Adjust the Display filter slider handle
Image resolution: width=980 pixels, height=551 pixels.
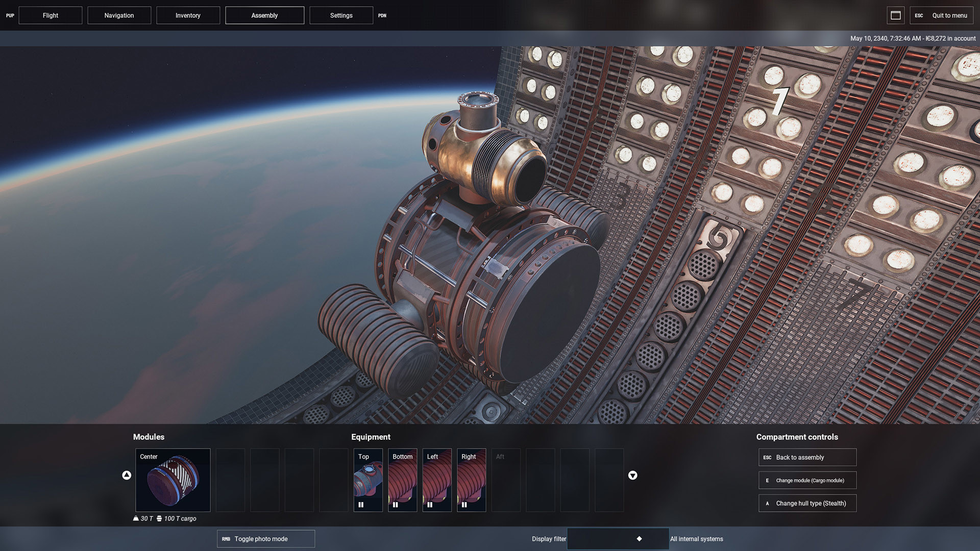(639, 539)
